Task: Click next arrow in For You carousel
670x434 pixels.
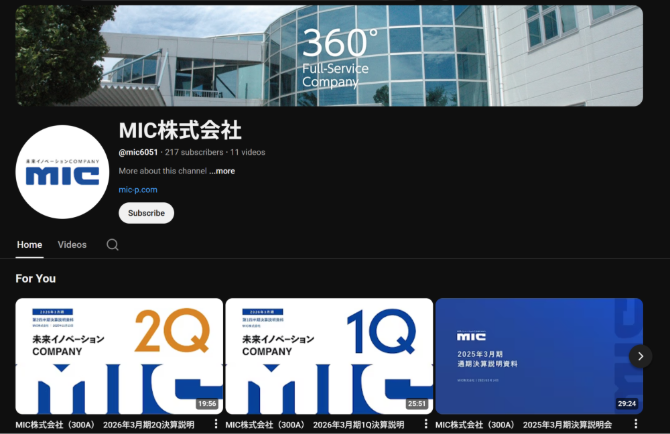Action: pos(640,356)
